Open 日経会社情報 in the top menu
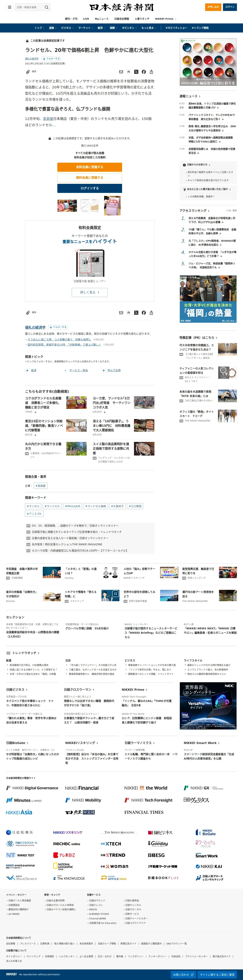 (121, 19)
